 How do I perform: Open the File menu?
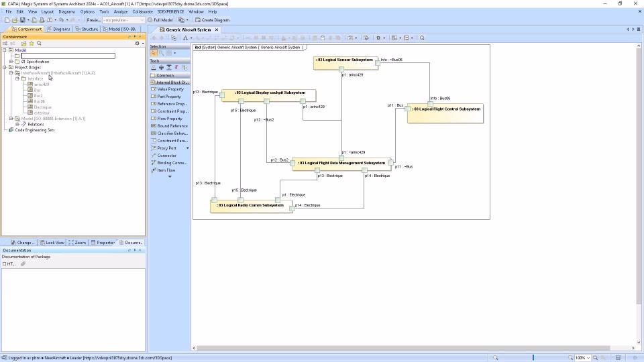pos(9,11)
